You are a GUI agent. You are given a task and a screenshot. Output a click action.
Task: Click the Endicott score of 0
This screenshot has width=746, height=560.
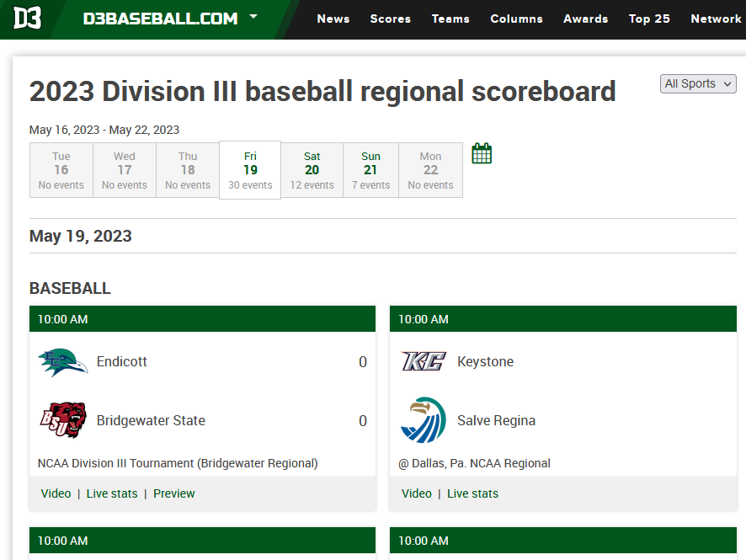click(363, 362)
